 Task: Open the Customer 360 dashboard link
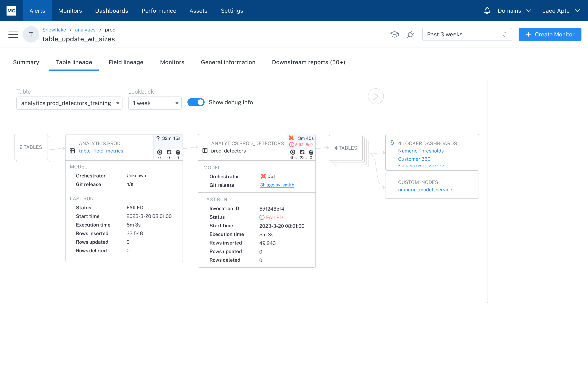414,159
